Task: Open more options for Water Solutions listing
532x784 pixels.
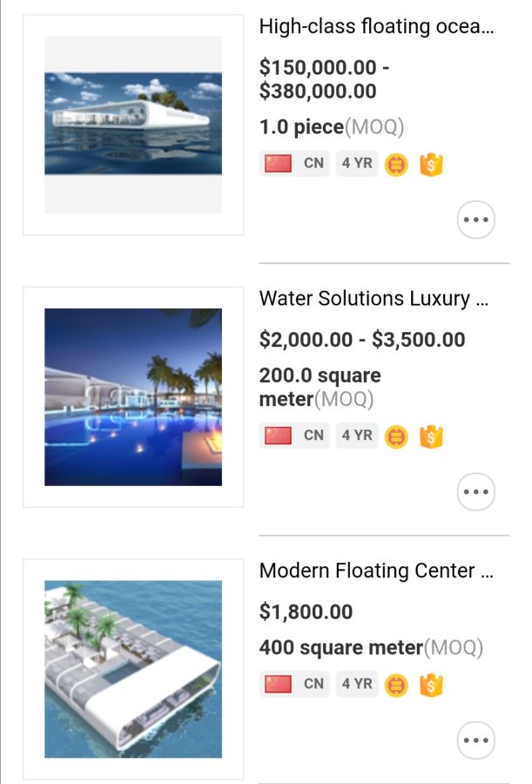Action: [x=475, y=492]
